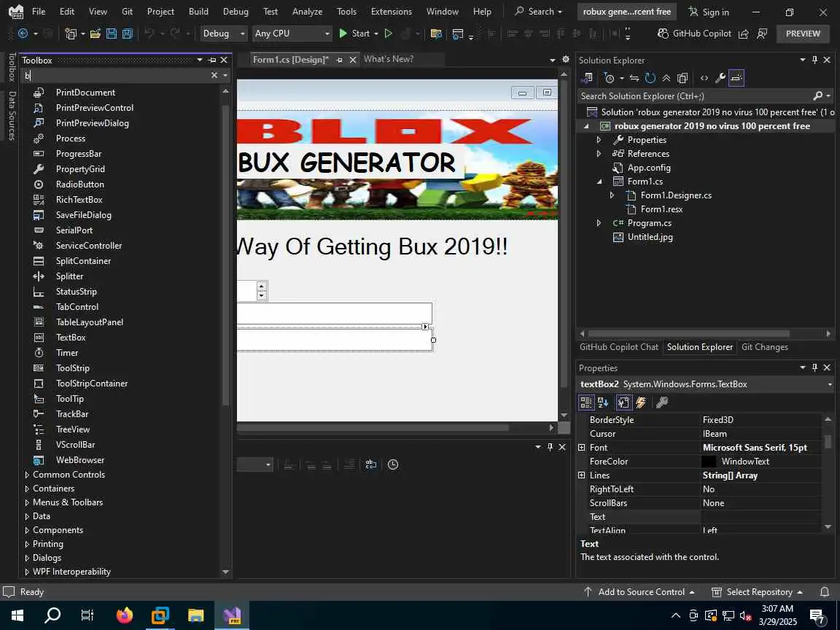The image size is (840, 630).
Task: Select Untitled.jpg in Solution Explorer
Action: (650, 237)
